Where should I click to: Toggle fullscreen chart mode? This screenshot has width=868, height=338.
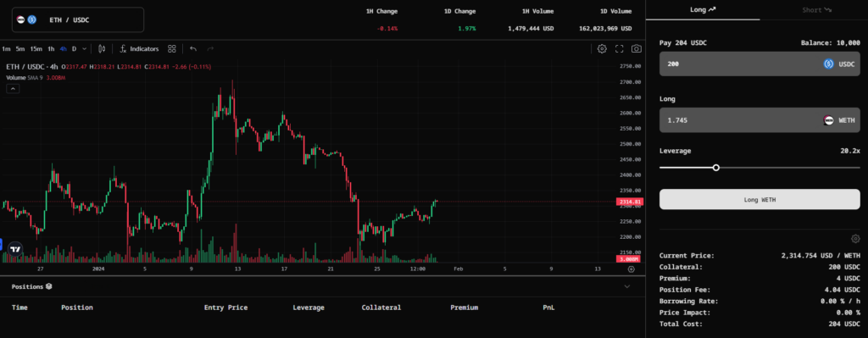coord(620,48)
